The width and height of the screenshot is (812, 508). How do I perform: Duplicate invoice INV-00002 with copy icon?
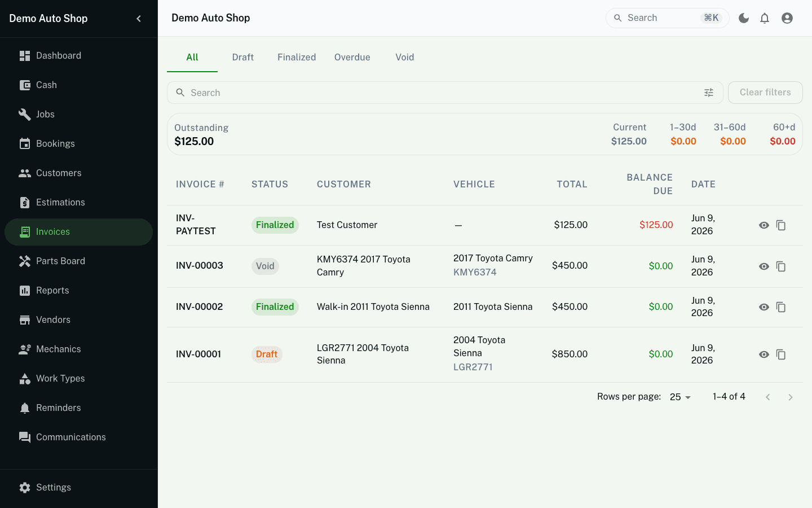(781, 307)
